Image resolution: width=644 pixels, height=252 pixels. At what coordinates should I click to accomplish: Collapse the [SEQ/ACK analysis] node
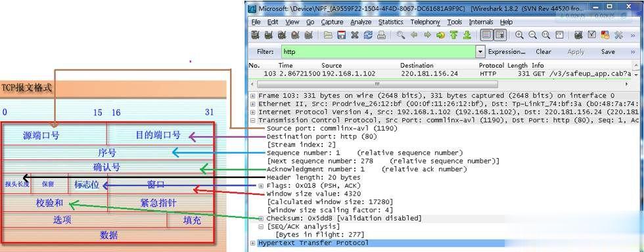click(x=261, y=226)
